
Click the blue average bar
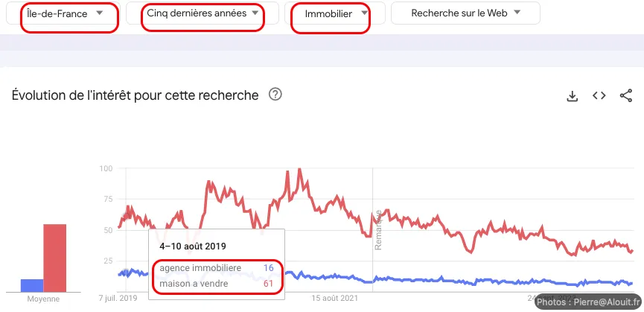tap(32, 285)
